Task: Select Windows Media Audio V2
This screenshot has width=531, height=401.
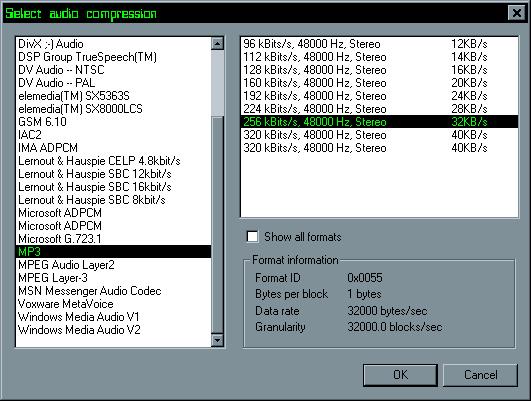Action: coord(113,330)
